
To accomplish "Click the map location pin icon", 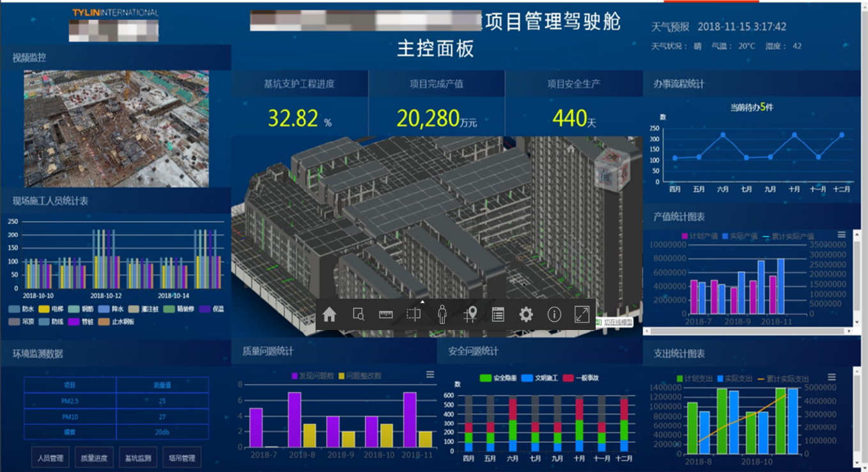I will [470, 315].
